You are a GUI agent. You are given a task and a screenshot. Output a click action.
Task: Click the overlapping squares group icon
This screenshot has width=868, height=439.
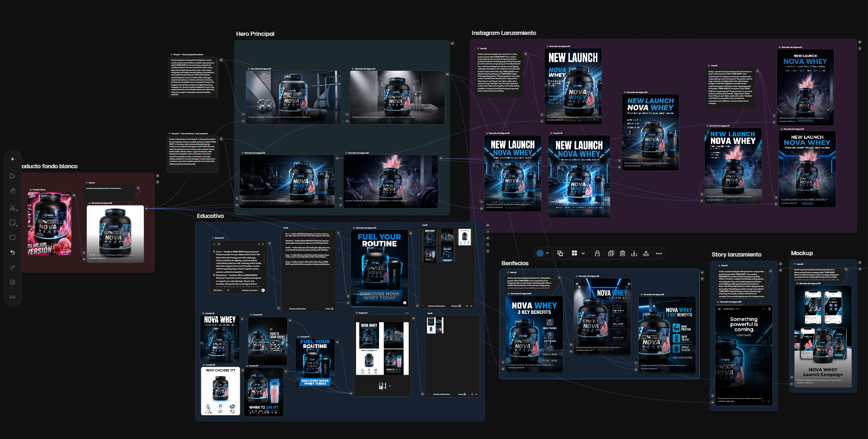pos(560,253)
